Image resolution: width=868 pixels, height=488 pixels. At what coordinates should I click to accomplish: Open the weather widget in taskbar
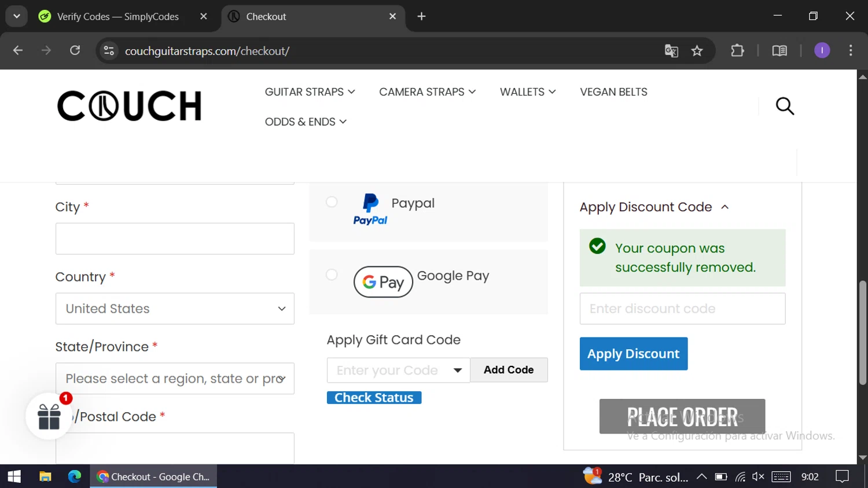635,476
